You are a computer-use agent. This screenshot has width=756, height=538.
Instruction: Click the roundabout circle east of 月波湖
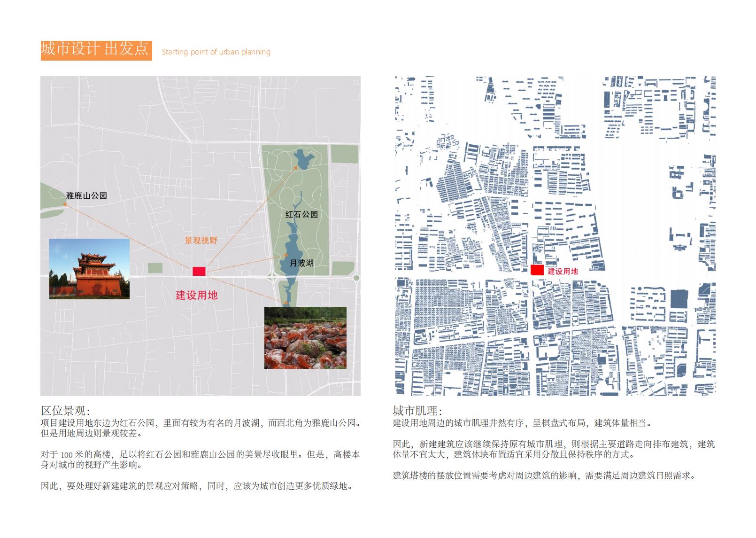356,278
